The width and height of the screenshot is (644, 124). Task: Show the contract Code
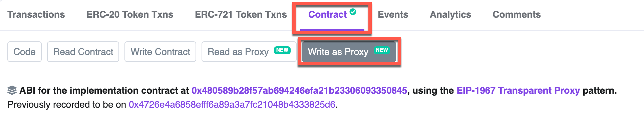tap(24, 52)
